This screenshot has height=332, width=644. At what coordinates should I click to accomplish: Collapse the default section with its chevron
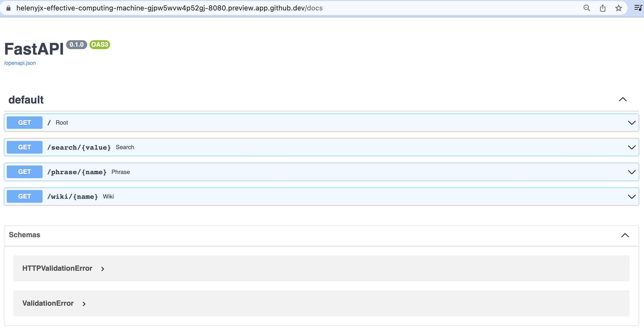pyautogui.click(x=623, y=100)
